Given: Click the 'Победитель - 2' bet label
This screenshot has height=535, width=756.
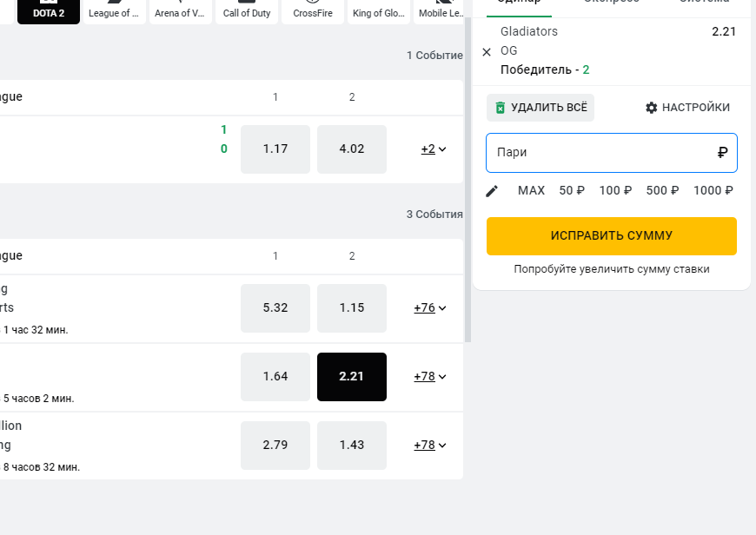Looking at the screenshot, I should 545,69.
